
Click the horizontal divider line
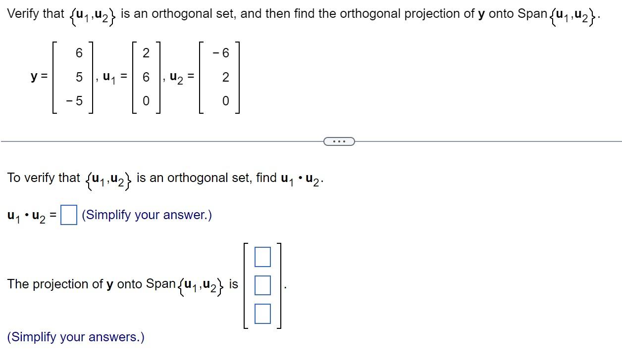pyautogui.click(x=149, y=142)
